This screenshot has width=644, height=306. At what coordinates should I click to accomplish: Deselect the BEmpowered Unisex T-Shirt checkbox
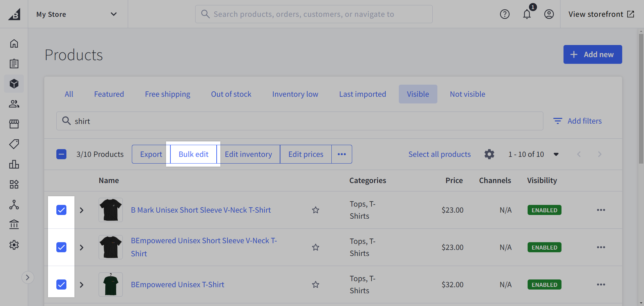(x=61, y=284)
